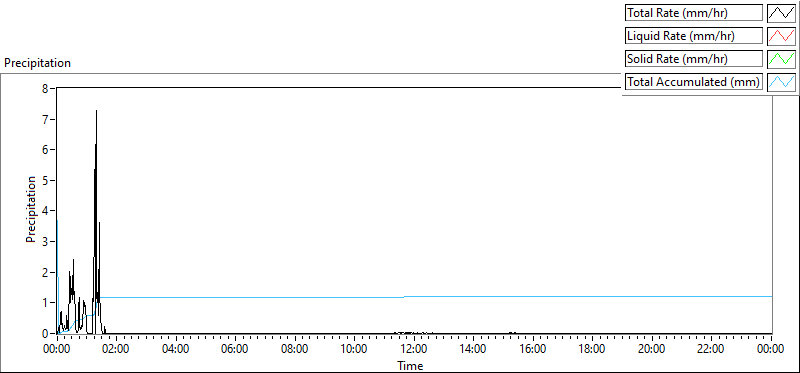The width and height of the screenshot is (800, 373).
Task: Click the 12:00 time axis tick label
Action: [x=414, y=350]
